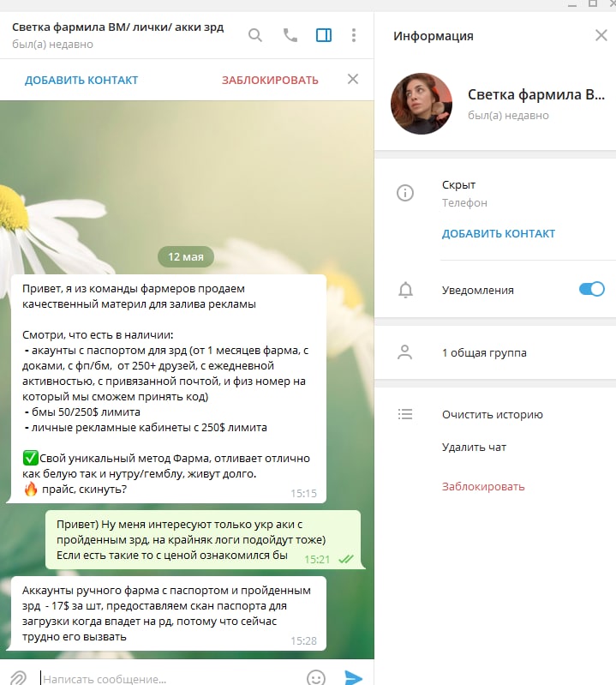The image size is (616, 685).
Task: Click the fire emoji before прайс
Action: point(31,489)
